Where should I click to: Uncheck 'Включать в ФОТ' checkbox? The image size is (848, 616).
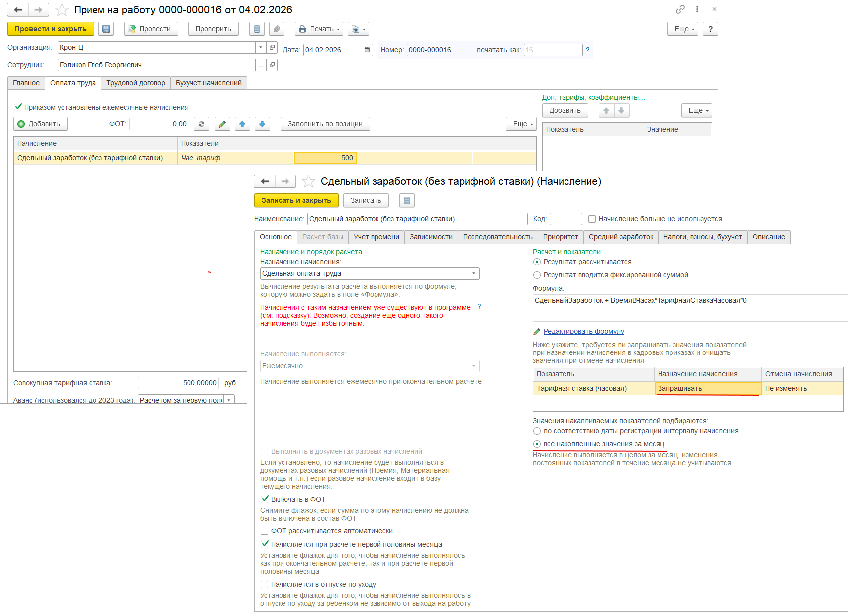point(265,499)
